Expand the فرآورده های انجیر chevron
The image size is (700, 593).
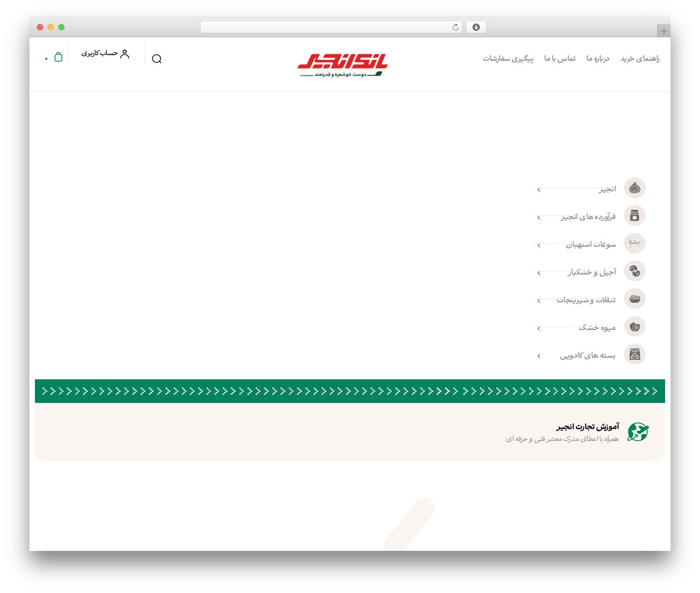click(x=539, y=218)
